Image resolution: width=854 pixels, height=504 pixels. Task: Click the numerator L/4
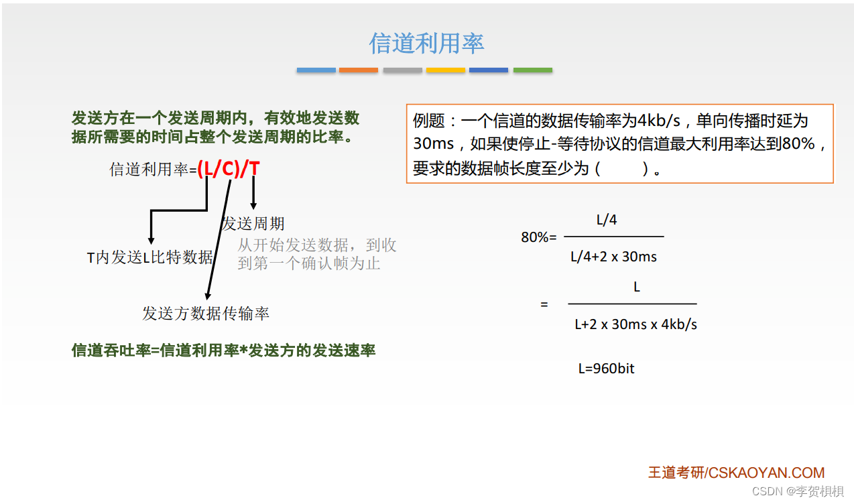tap(607, 220)
